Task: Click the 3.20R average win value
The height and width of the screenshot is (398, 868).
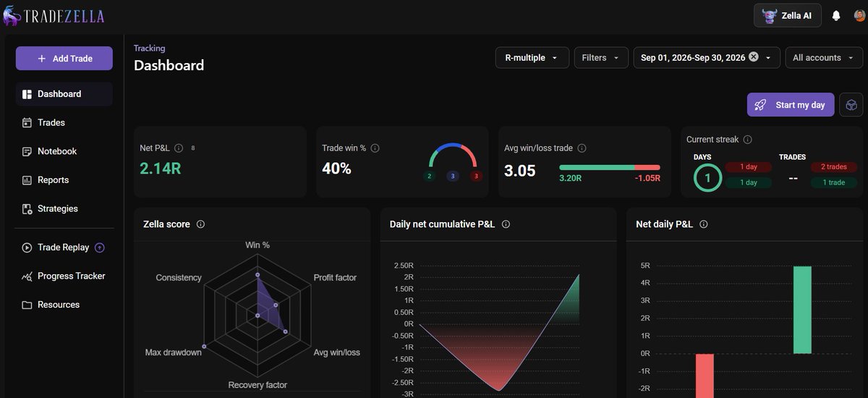Action: (571, 178)
